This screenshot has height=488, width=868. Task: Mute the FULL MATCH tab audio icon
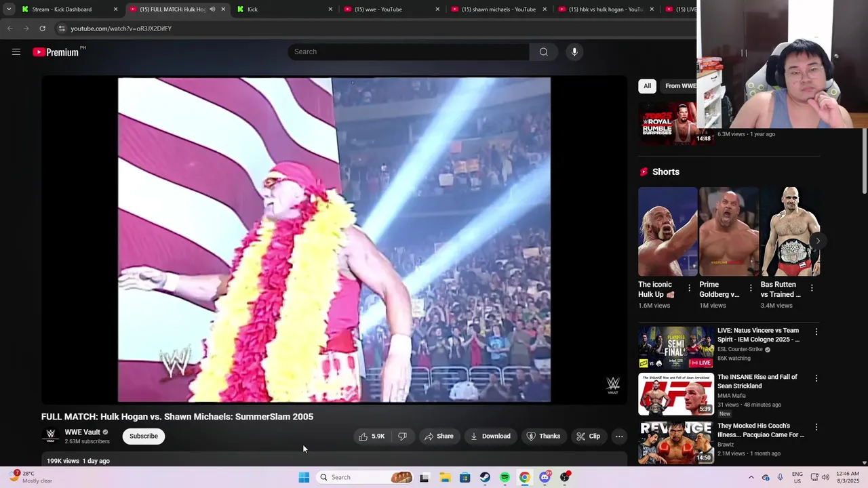coord(212,9)
